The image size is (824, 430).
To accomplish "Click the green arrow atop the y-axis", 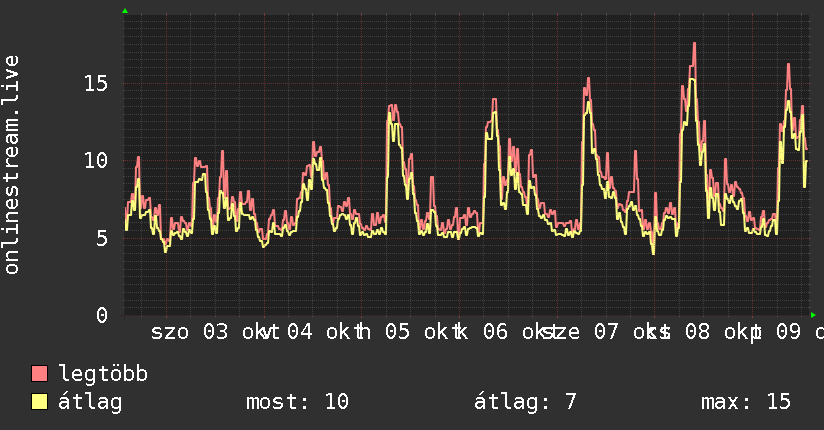I will pyautogui.click(x=125, y=11).
